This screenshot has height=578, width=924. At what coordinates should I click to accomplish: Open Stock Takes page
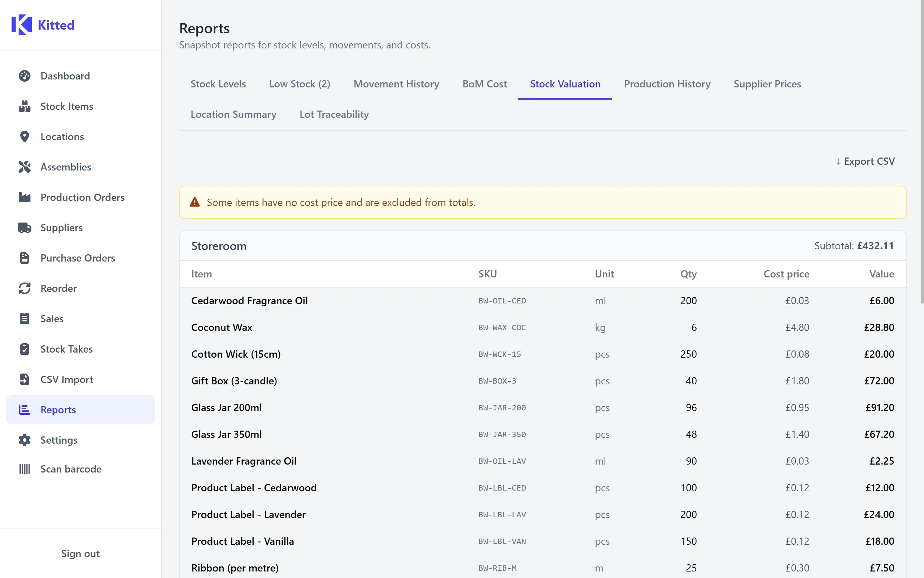coord(80,349)
